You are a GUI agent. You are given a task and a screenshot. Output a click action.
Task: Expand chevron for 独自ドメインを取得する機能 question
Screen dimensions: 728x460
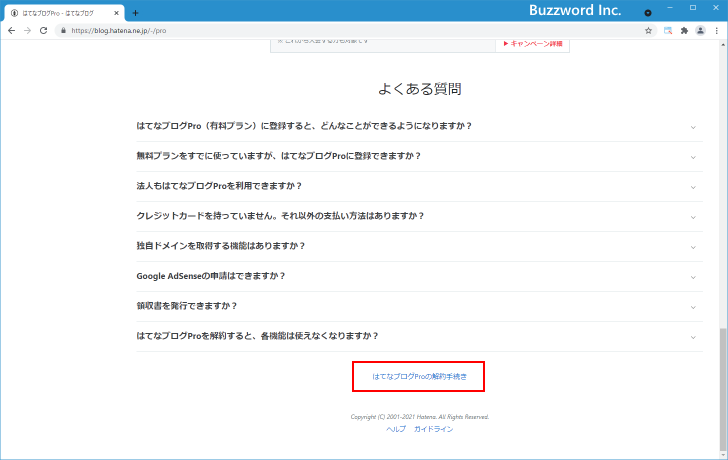pyautogui.click(x=693, y=247)
